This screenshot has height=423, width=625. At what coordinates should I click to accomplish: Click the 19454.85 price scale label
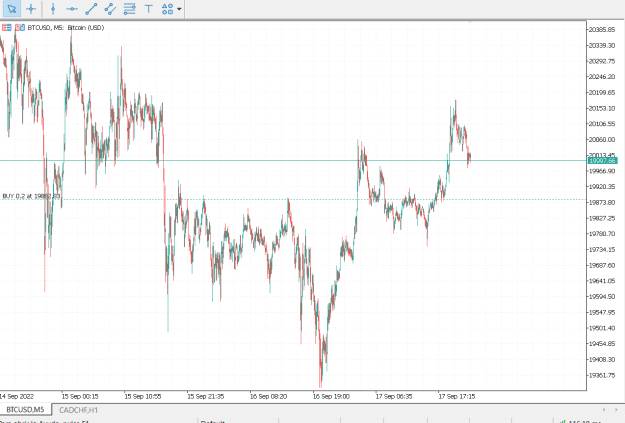tap(602, 344)
